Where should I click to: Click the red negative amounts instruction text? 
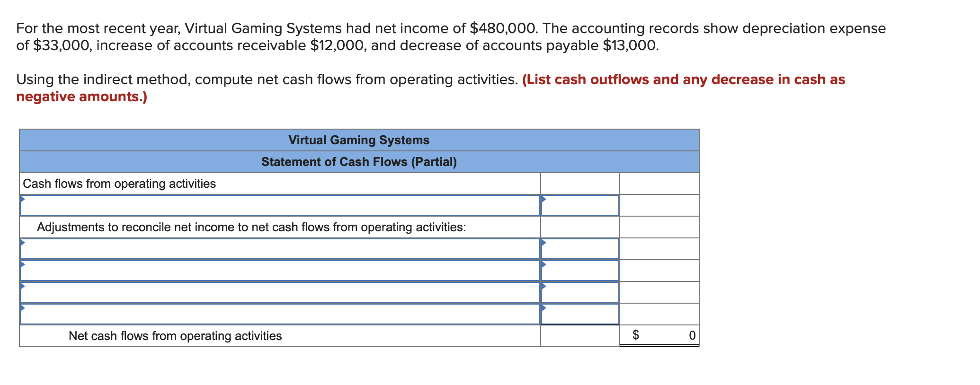tap(431, 88)
